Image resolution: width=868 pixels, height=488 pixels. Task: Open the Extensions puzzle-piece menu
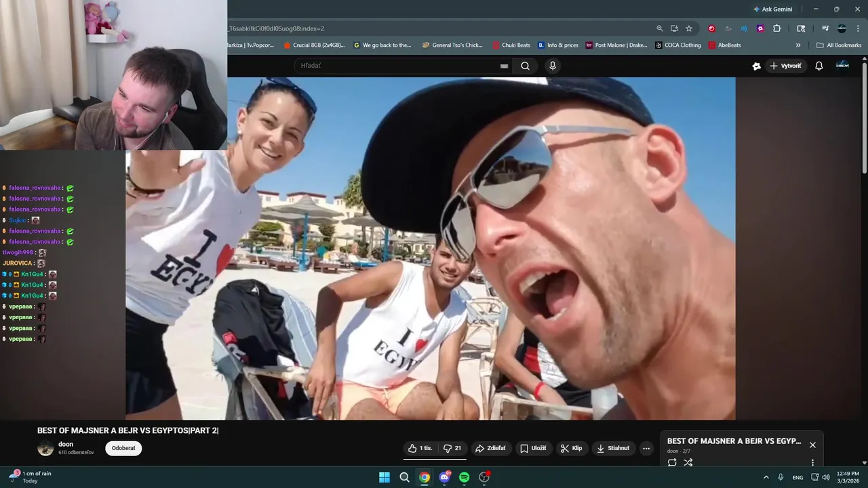(x=777, y=28)
